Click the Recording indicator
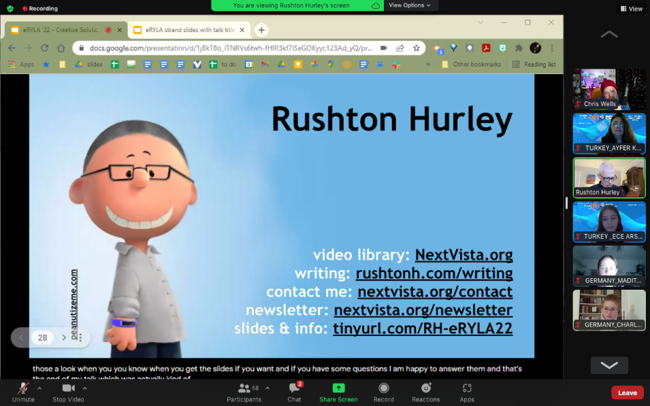Screen dimensions: 650x406 [40, 8]
